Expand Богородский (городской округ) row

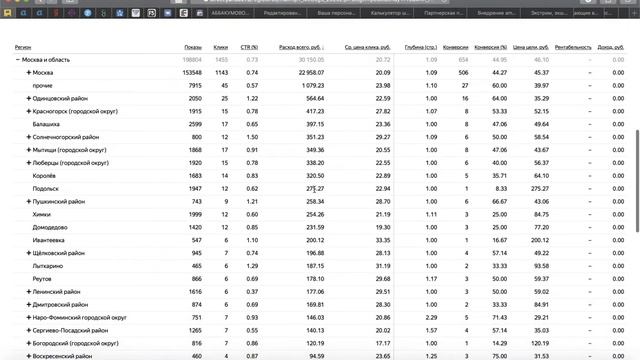29,343
